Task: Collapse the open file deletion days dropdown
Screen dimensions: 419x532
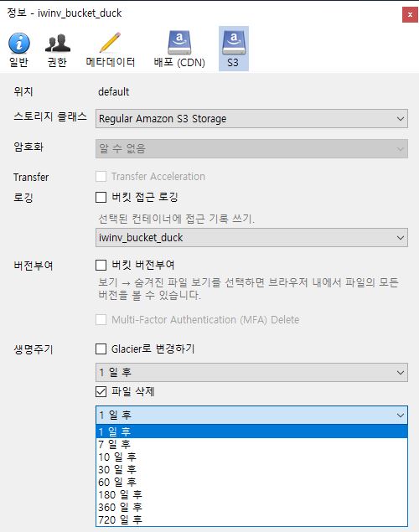Action: click(251, 415)
